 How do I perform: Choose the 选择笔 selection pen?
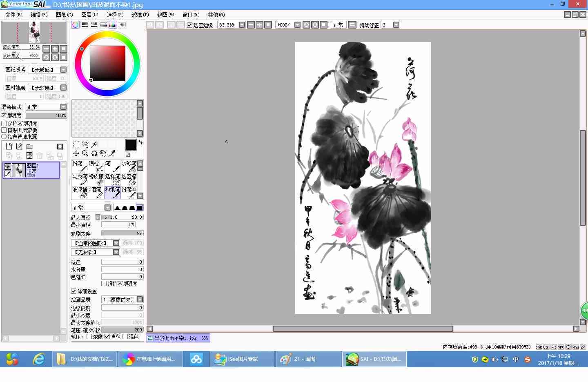point(112,180)
